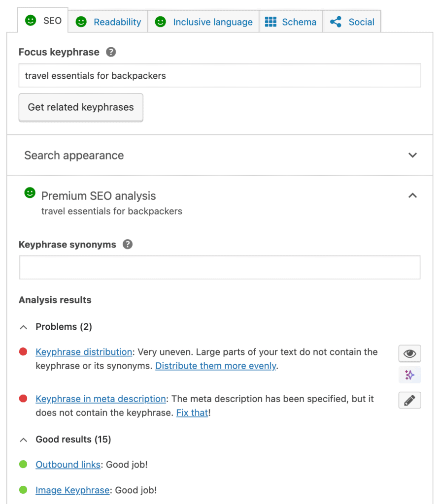The image size is (439, 504).
Task: Click the Fix that link
Action: pyautogui.click(x=192, y=412)
